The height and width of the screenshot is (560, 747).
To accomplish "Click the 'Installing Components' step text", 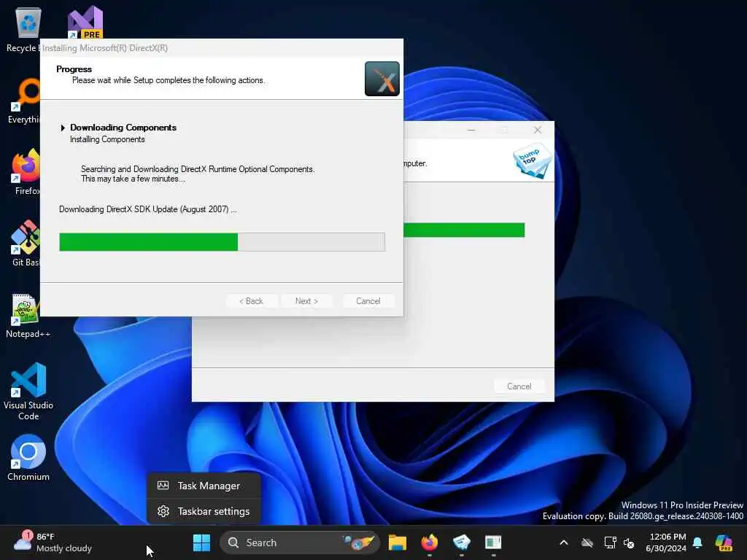I will coord(107,139).
